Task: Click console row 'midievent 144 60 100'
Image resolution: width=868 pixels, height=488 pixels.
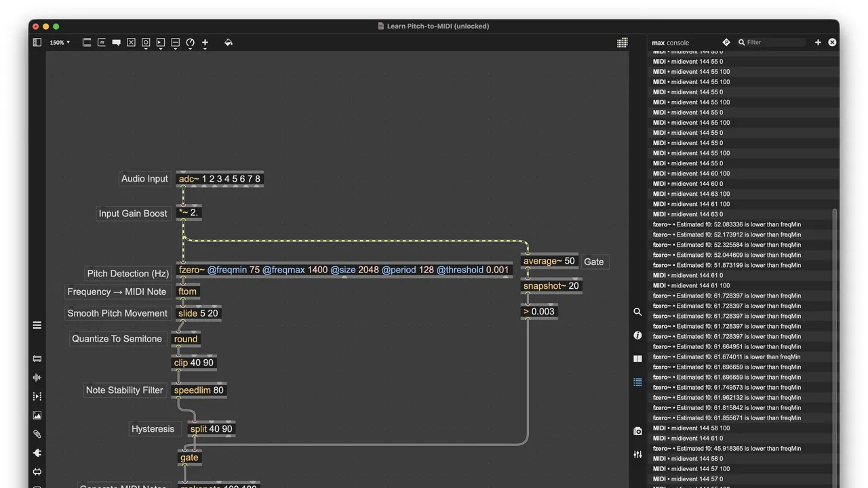Action: [739, 174]
